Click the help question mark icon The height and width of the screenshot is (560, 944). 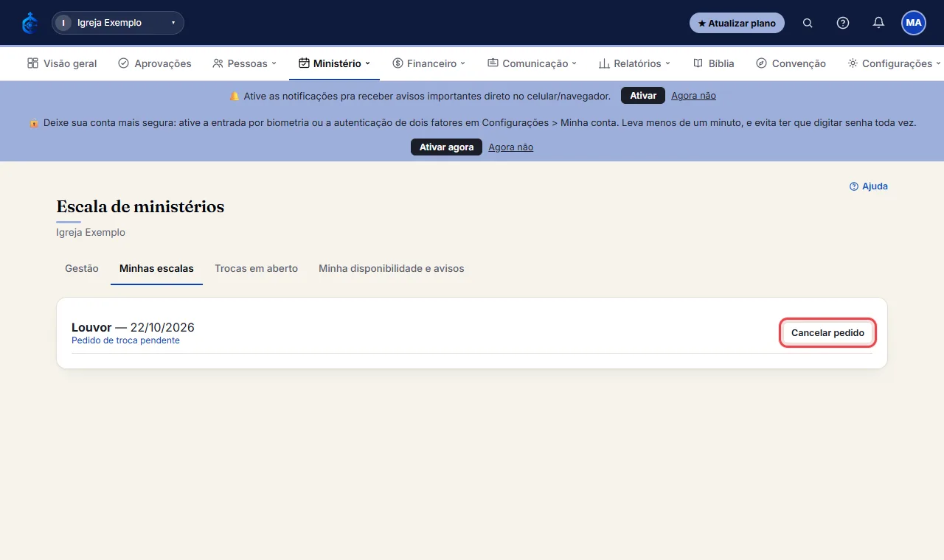843,23
